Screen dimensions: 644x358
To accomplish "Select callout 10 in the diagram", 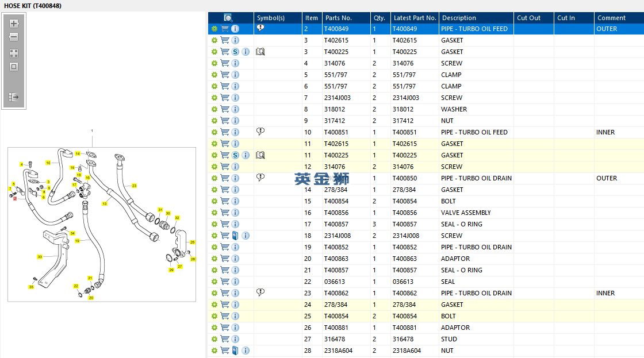I will [48, 163].
